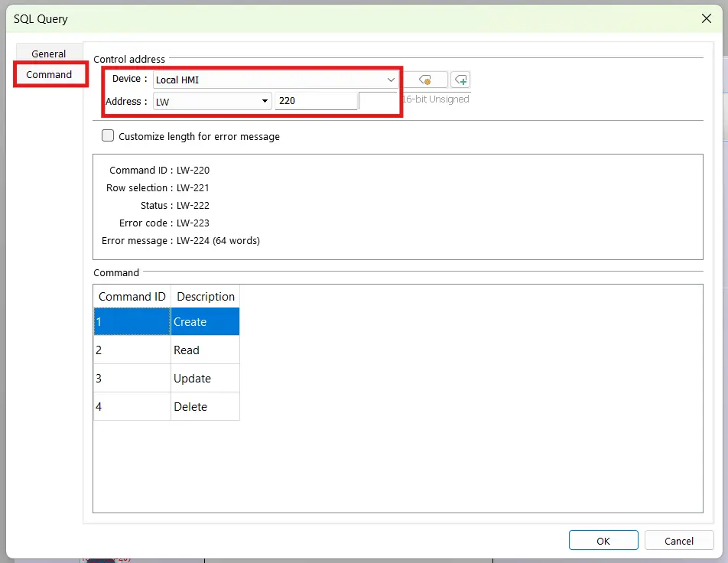The image size is (728, 563).
Task: Open the address tag library icon
Action: pyautogui.click(x=427, y=80)
